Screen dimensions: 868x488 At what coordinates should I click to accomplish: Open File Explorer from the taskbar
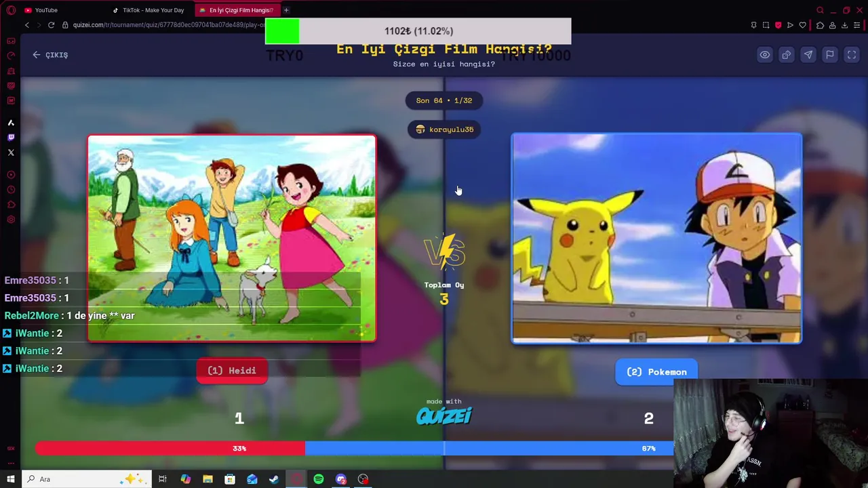pos(208,479)
